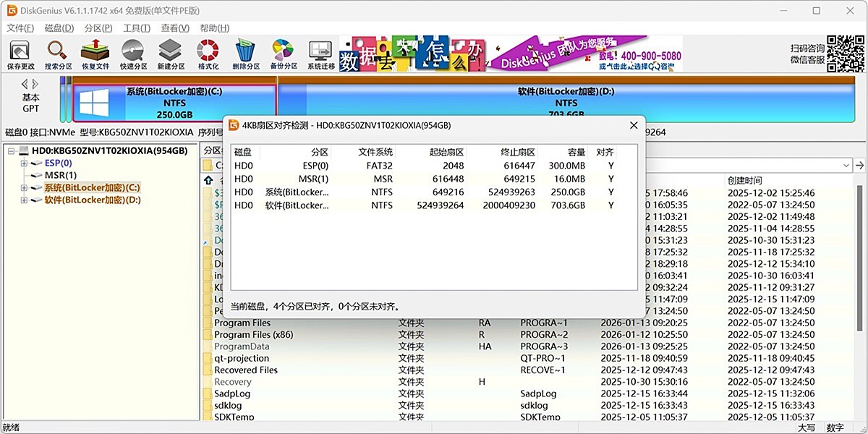Image resolution: width=868 pixels, height=434 pixels.
Task: Open the 备份分区 (Backup Partition) tool
Action: point(282,54)
